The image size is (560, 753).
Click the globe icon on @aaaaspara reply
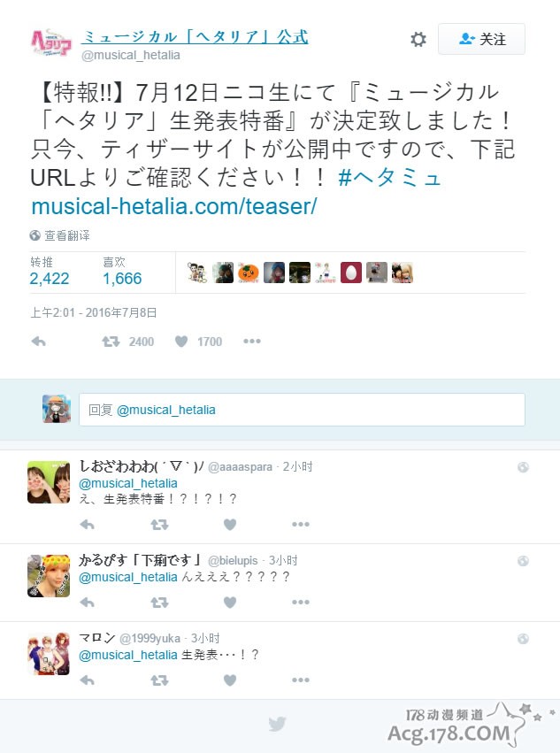pos(523,467)
